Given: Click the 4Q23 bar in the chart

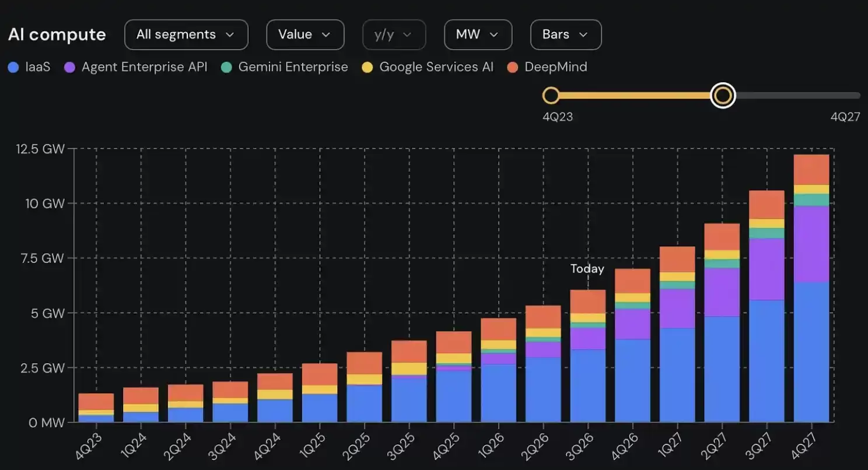Looking at the screenshot, I should [96, 408].
